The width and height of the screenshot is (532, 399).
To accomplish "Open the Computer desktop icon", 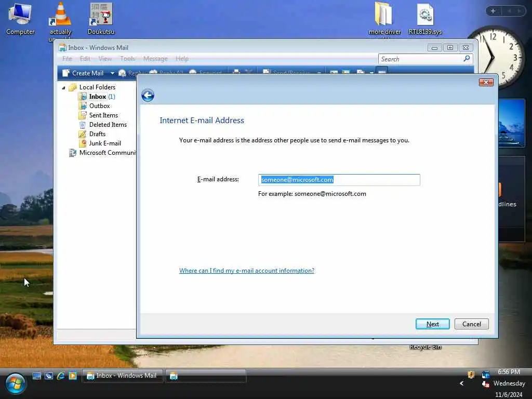I will pyautogui.click(x=20, y=19).
